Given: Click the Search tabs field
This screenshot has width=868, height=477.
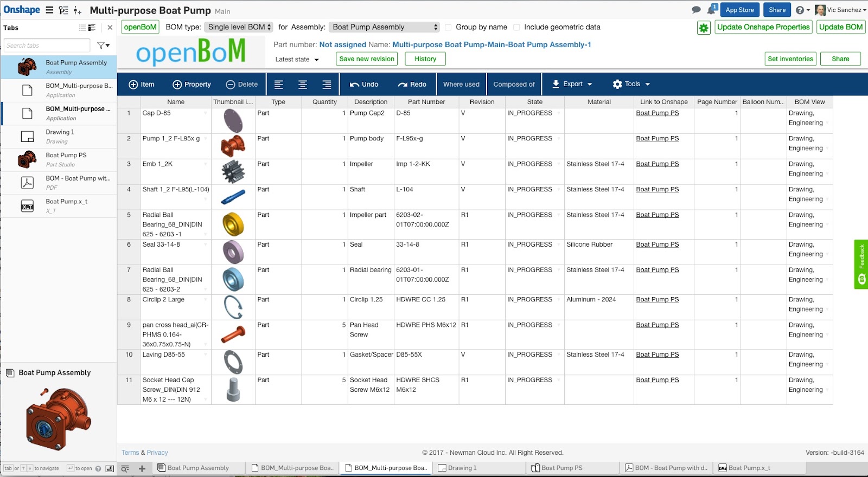Looking at the screenshot, I should pyautogui.click(x=47, y=46).
